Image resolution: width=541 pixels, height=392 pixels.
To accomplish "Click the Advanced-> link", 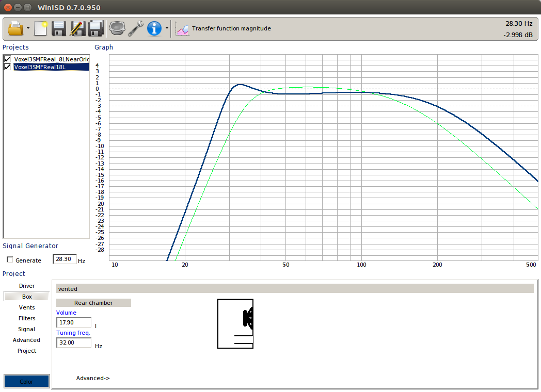I will tap(93, 378).
